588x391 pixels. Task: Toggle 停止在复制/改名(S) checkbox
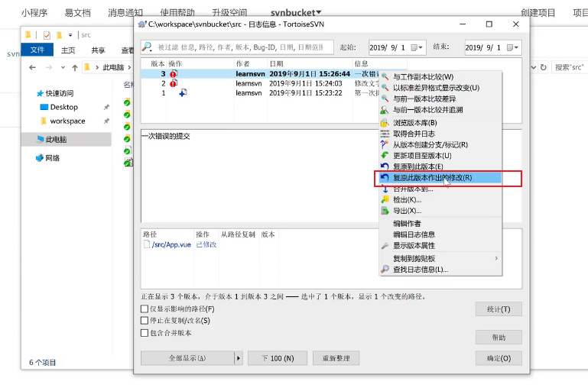click(145, 321)
